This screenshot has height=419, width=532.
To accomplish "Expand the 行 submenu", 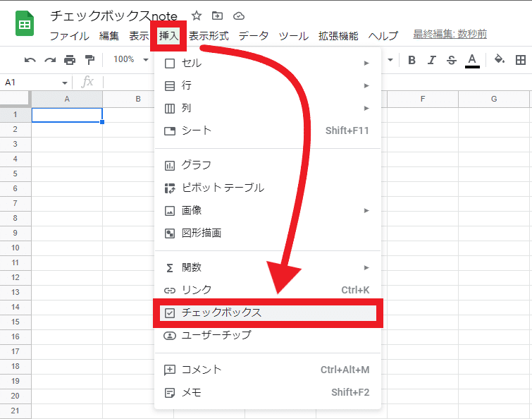I will click(267, 85).
